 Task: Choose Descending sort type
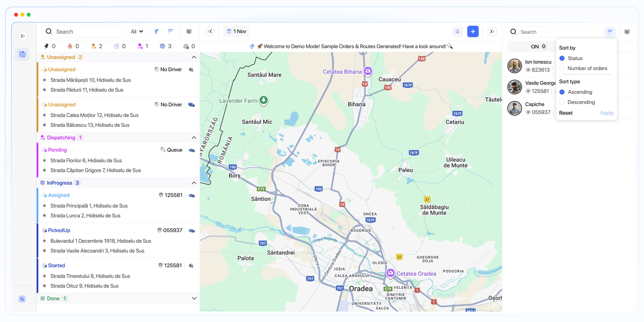coord(562,102)
